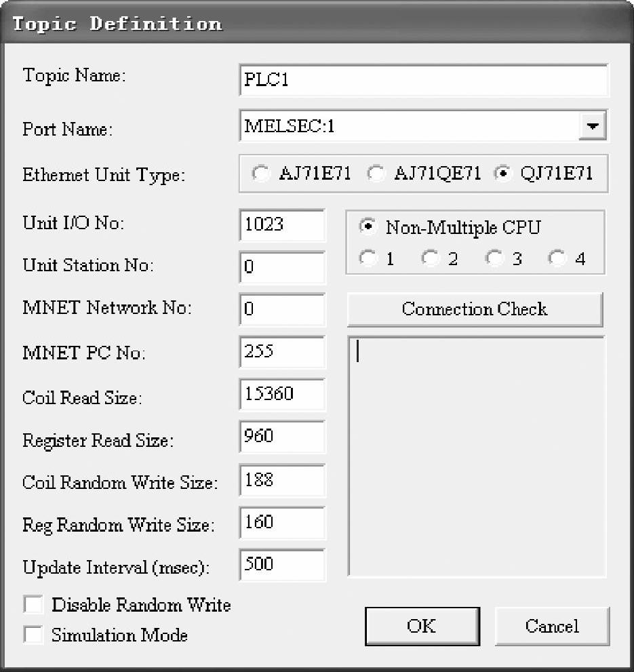
Task: Toggle the Simulation Mode checkbox
Action: pyautogui.click(x=33, y=635)
